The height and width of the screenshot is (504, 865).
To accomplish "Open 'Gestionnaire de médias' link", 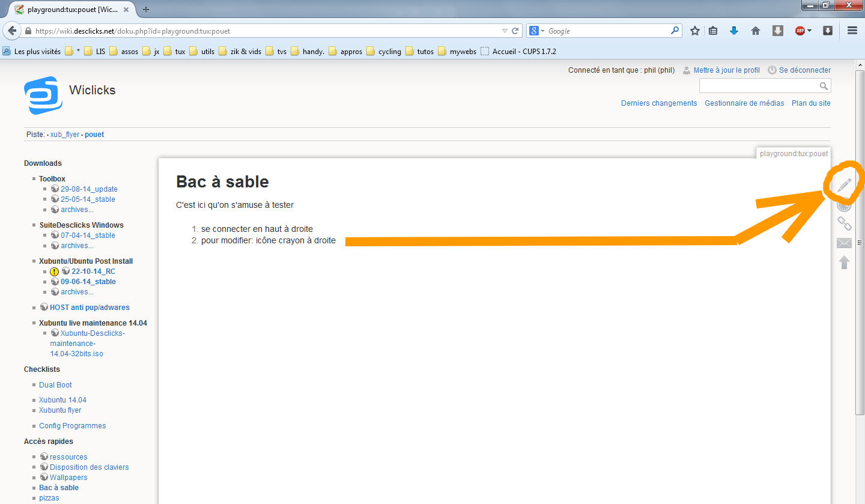I will (744, 103).
